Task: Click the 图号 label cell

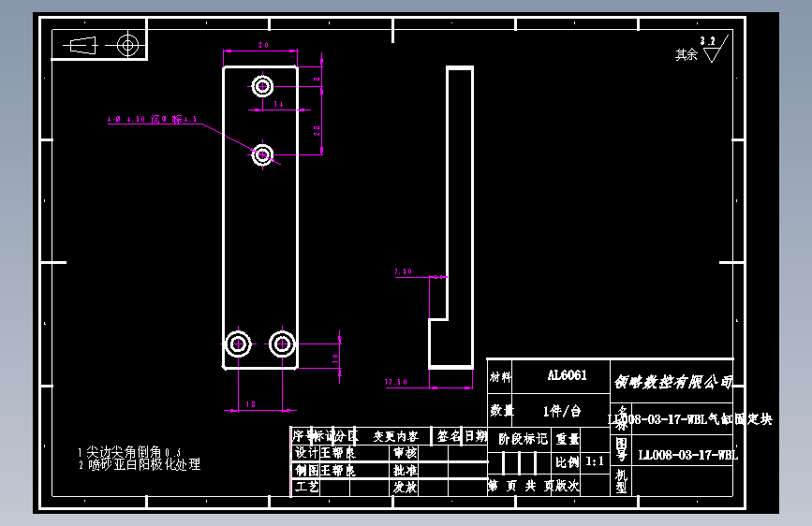Action: click(622, 448)
